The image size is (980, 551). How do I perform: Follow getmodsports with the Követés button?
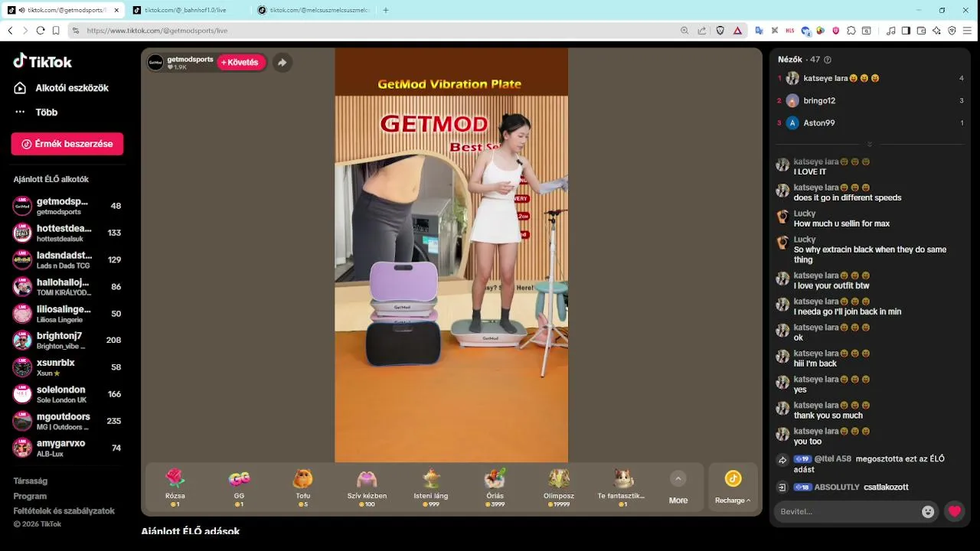click(x=241, y=62)
